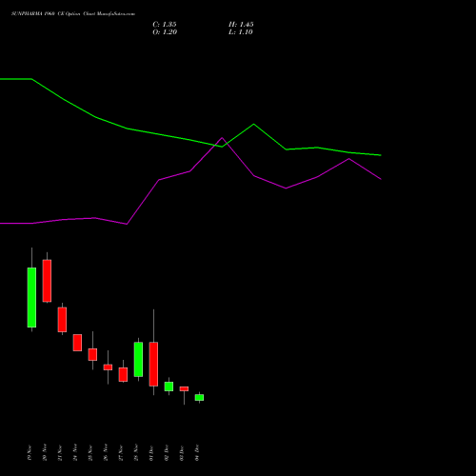This screenshot has width=476, height=476.
Task: Click the red candle for 24 Nov
Action: click(x=77, y=343)
